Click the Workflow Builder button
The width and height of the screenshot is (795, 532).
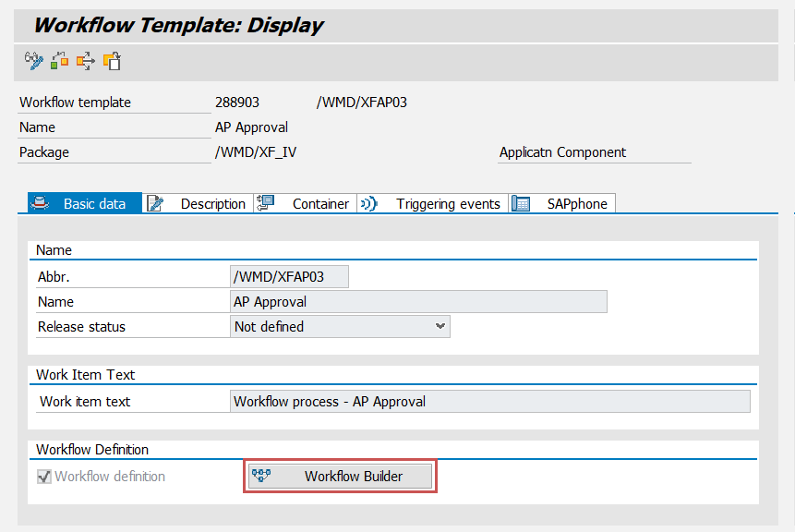coord(340,475)
